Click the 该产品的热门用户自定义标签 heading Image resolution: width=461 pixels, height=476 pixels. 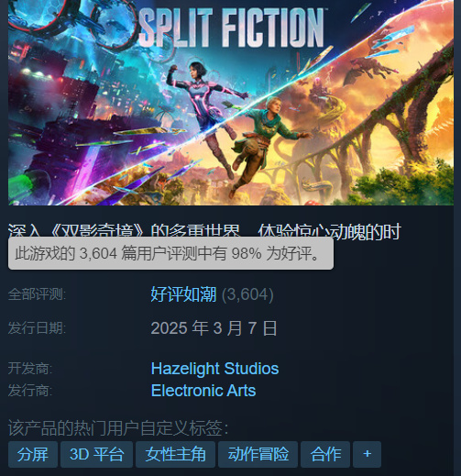118,428
